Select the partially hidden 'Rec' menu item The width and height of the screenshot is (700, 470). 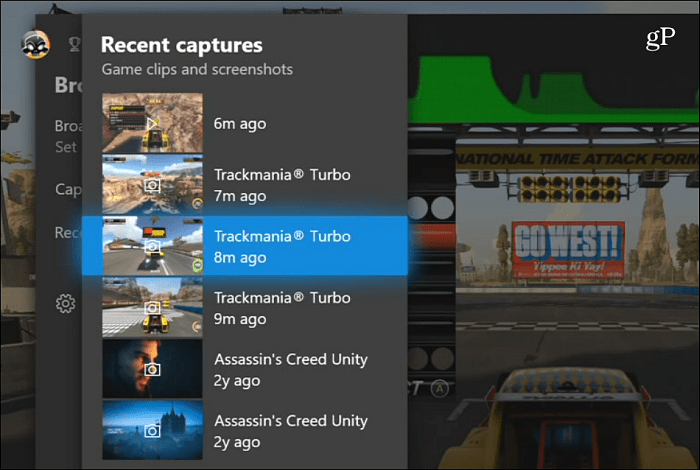click(x=68, y=233)
